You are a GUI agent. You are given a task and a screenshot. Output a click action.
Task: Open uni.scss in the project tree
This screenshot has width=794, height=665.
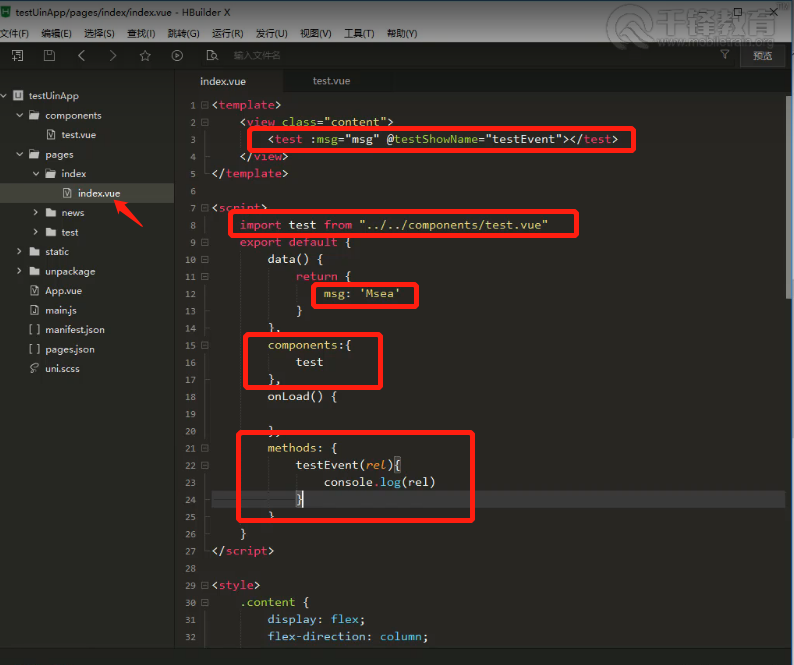[62, 369]
